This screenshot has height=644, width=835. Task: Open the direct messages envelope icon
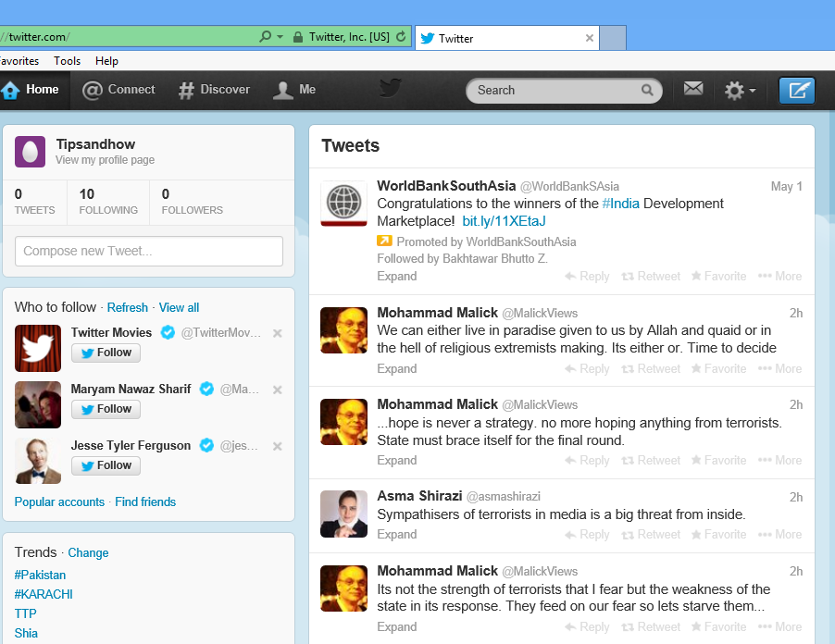point(693,88)
